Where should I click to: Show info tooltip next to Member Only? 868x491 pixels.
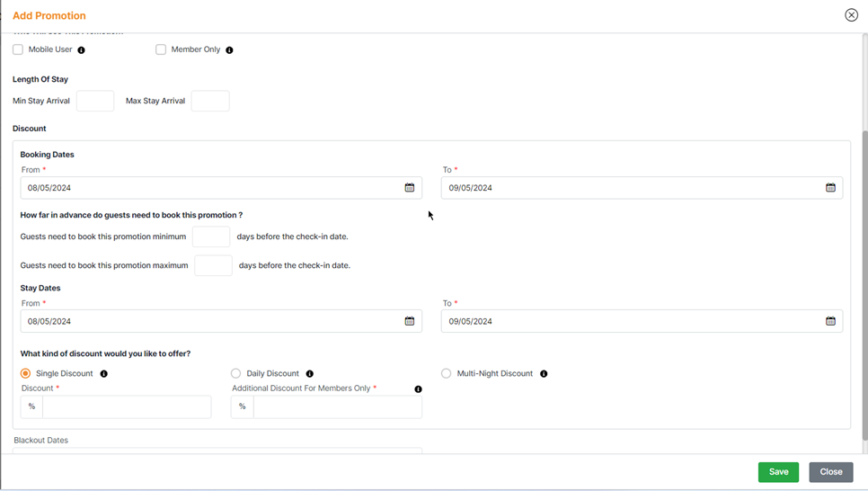coord(229,50)
